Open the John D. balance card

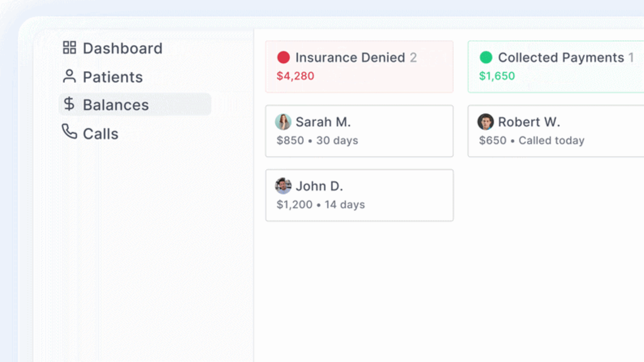359,195
